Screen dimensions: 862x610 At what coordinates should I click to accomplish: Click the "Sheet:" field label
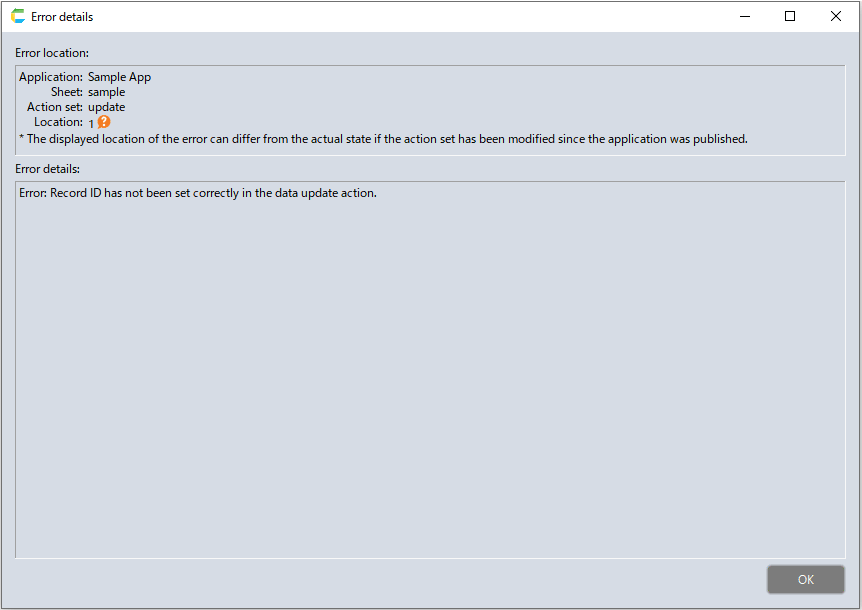(x=67, y=92)
